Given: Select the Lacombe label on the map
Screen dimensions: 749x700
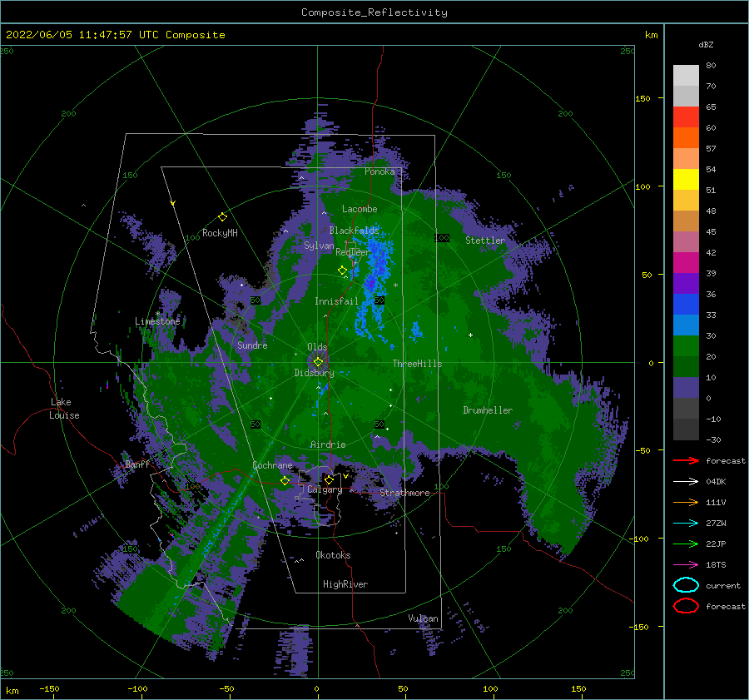Looking at the screenshot, I should point(360,209).
